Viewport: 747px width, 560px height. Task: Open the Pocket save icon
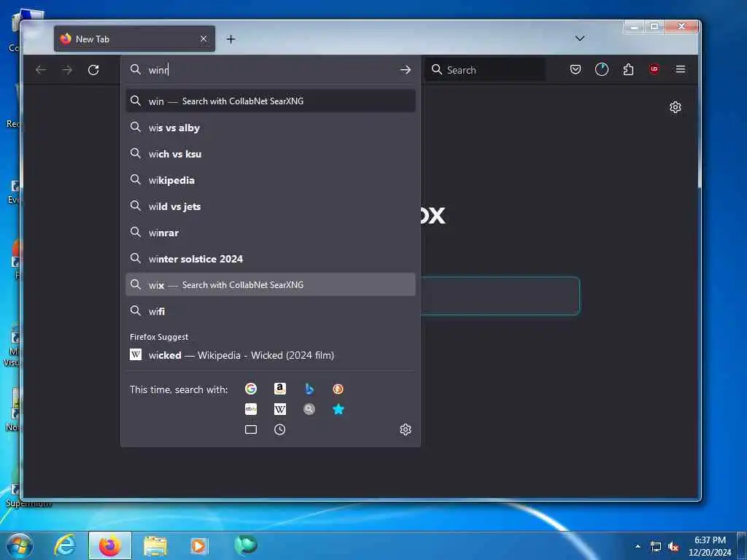(576, 70)
